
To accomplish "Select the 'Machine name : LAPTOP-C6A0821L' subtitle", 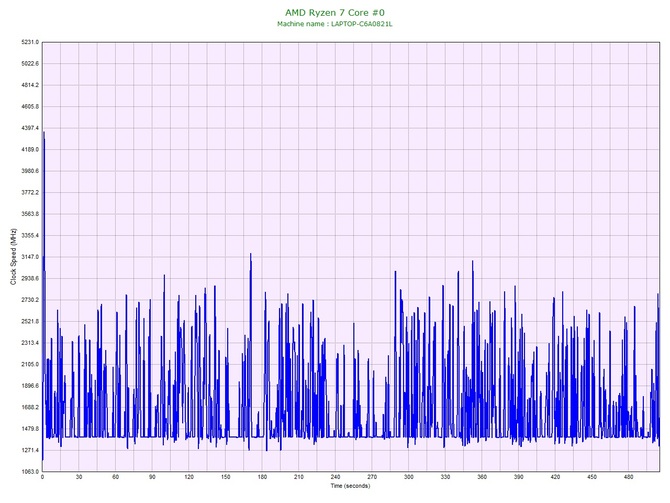I will pos(335,24).
